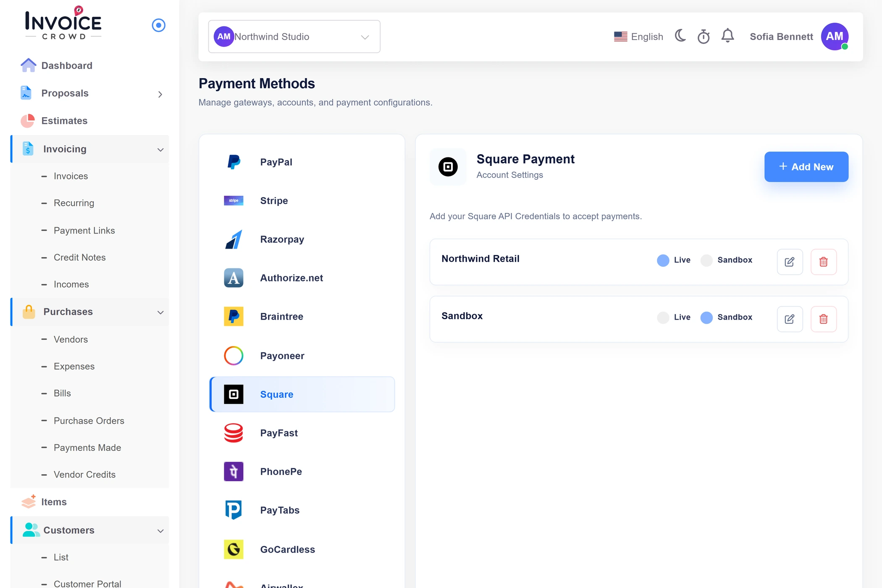Click the Razorpay logo icon
Viewport: 882px width, 588px height.
(x=234, y=239)
